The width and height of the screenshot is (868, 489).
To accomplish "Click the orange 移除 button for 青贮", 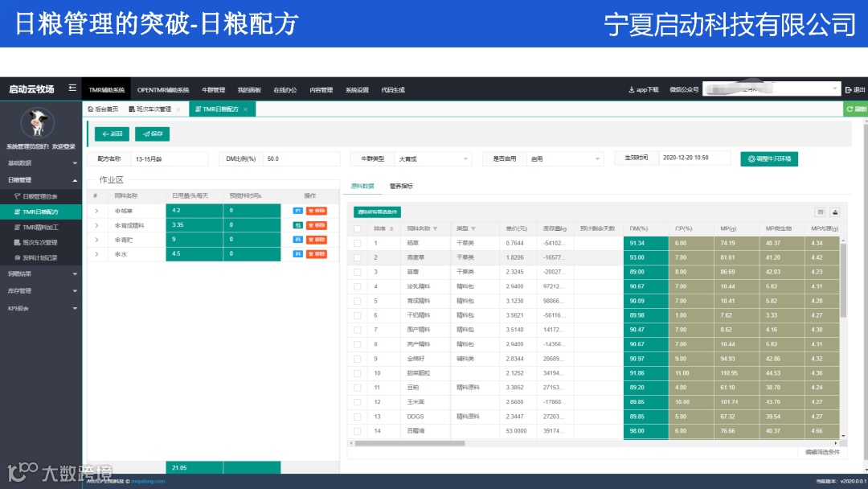I will coord(317,240).
